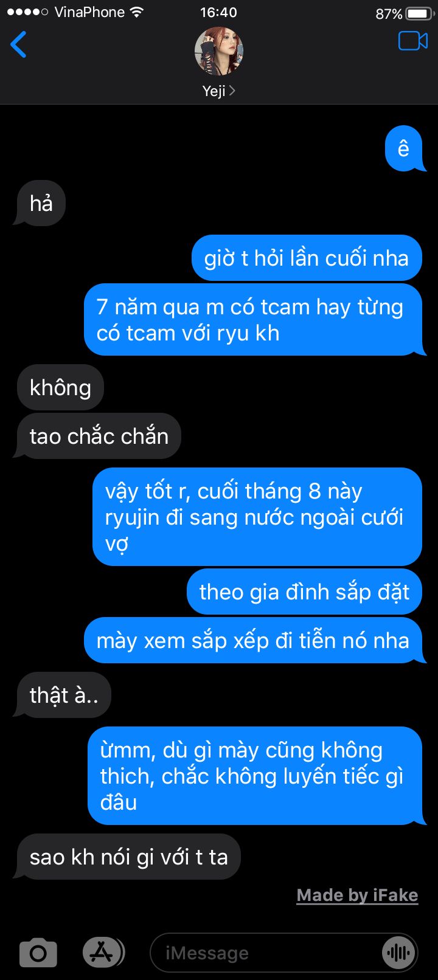Screen dimensions: 438x980
Task: Tap the cellular signal dots
Action: (x=27, y=12)
